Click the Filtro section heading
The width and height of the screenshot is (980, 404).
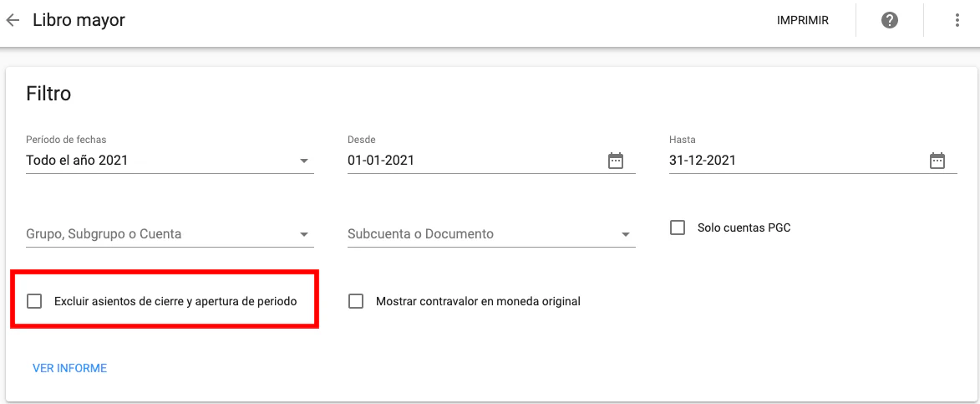click(48, 94)
